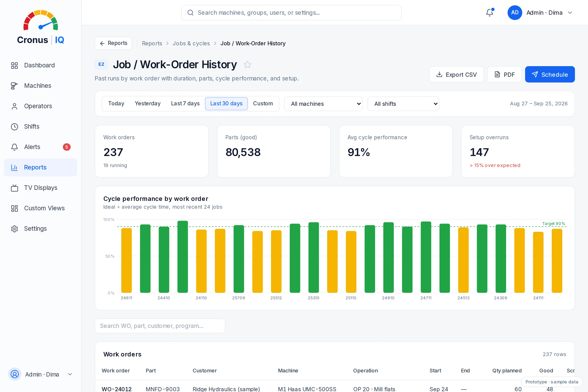Screen dimensions: 588x392
Task: Sort by the Start column header
Action: [x=435, y=370]
